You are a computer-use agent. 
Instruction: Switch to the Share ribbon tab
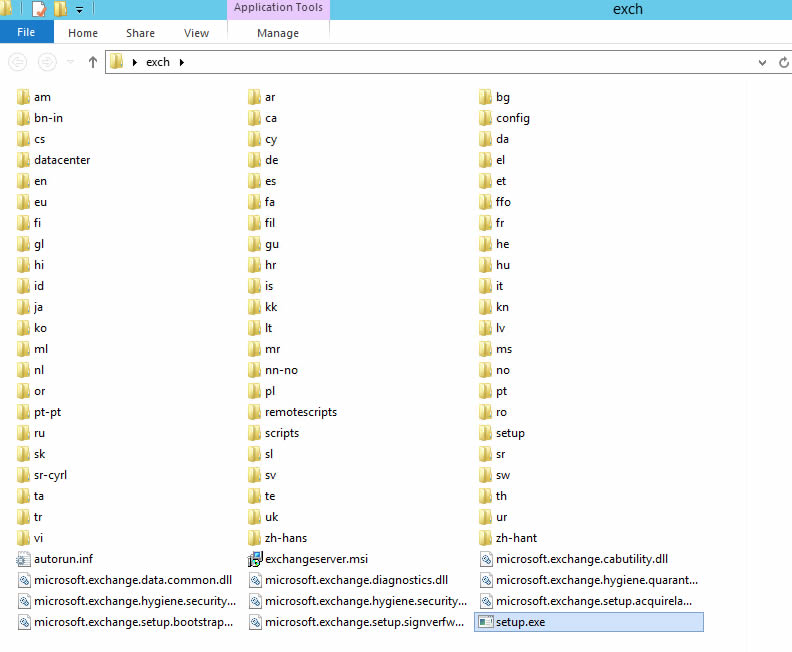[x=140, y=33]
